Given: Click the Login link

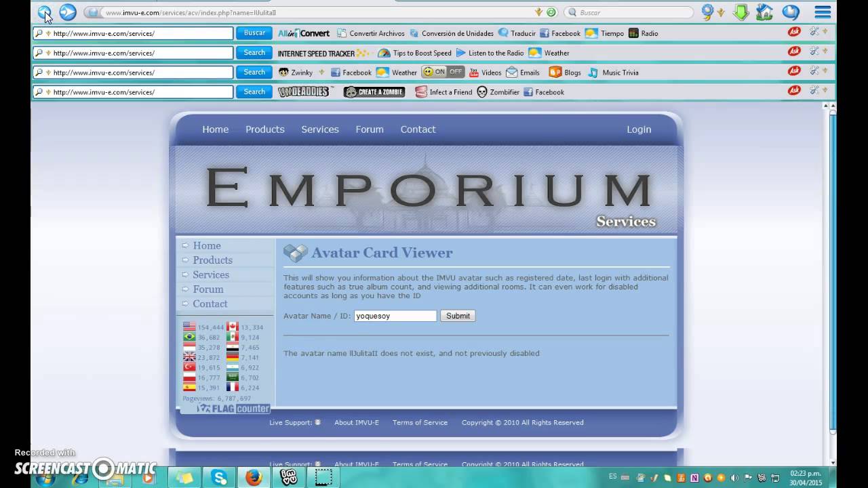Looking at the screenshot, I should [x=639, y=129].
